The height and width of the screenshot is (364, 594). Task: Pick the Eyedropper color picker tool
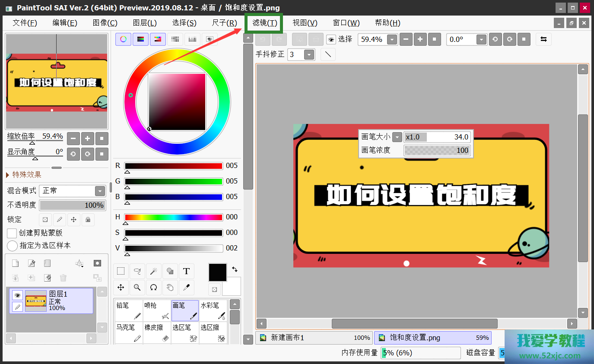coord(186,288)
